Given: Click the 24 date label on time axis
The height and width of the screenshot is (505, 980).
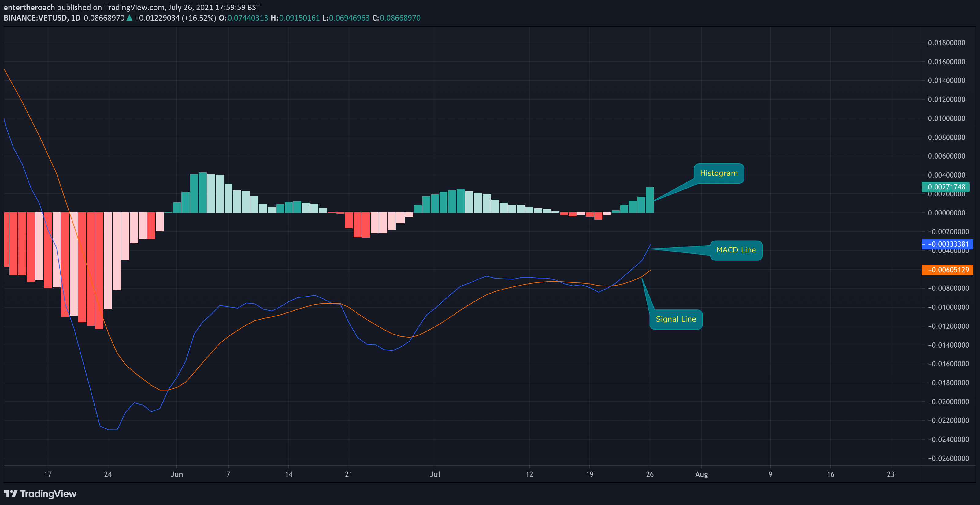Looking at the screenshot, I should click(108, 474).
